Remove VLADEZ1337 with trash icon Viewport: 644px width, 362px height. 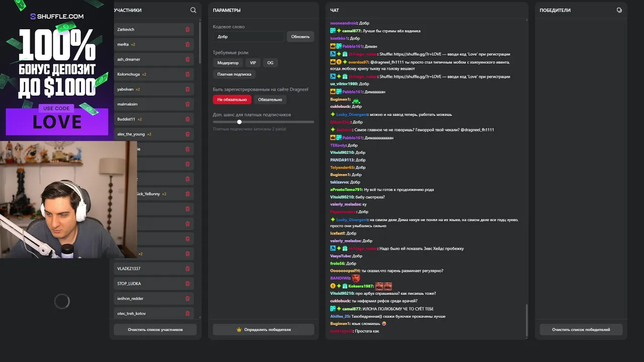pyautogui.click(x=188, y=268)
